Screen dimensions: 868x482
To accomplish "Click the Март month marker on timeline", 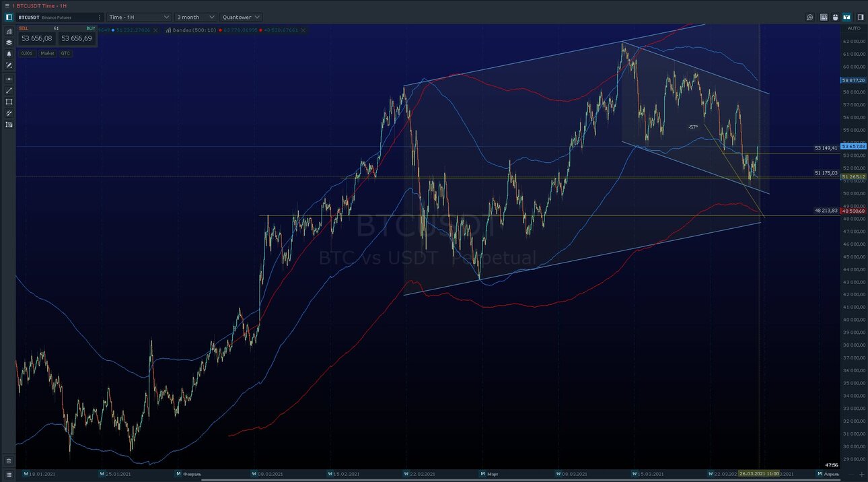I will (489, 474).
